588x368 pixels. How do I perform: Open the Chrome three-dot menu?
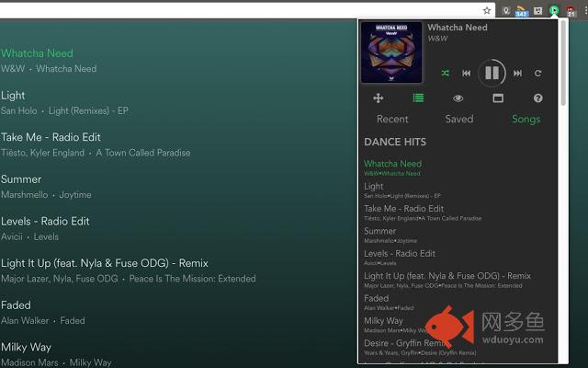click(x=585, y=11)
